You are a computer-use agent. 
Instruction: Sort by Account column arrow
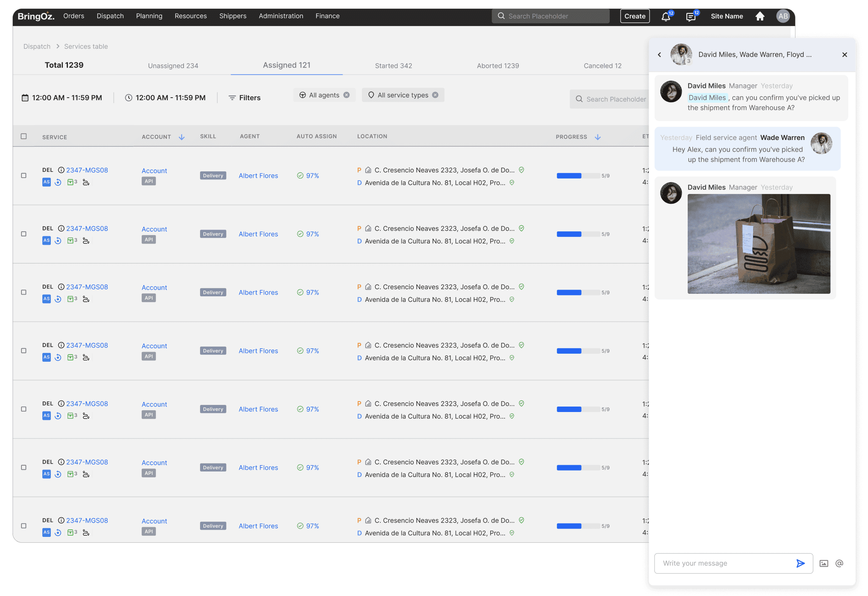pos(182,137)
